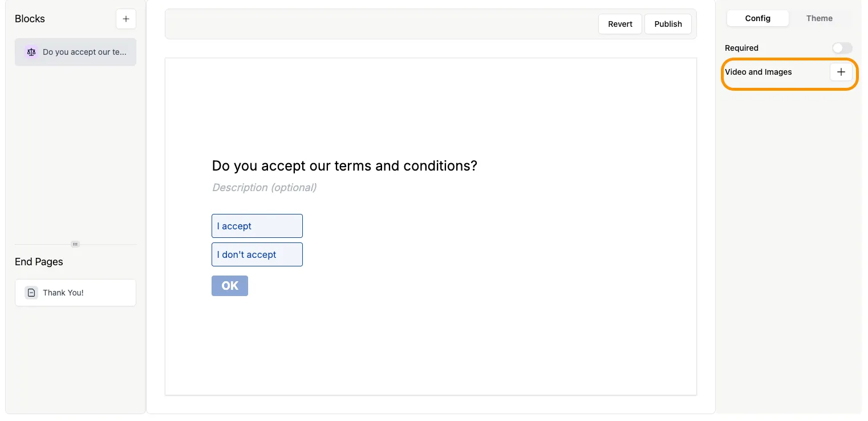868x421 pixels.
Task: Choose the "I accept" option
Action: coord(257,226)
